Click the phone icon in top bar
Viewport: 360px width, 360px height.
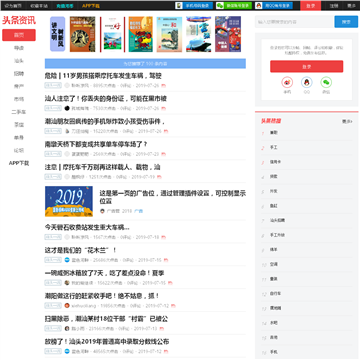[x=179, y=5]
